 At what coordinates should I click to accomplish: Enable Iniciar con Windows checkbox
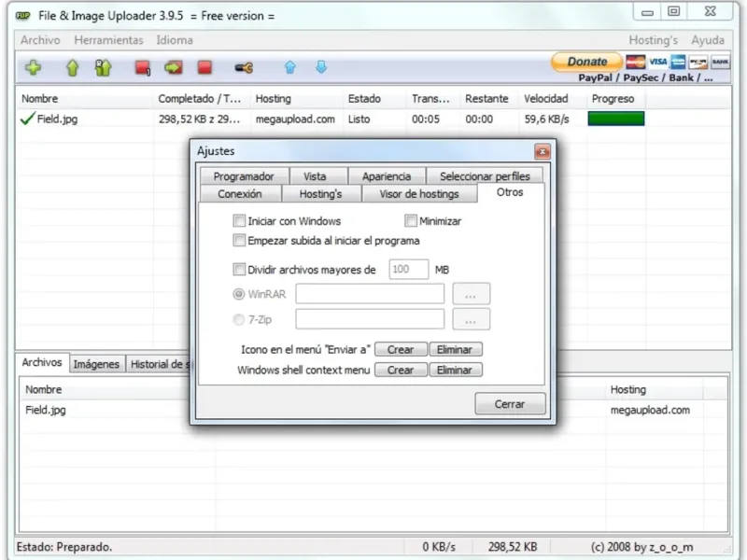click(x=239, y=220)
